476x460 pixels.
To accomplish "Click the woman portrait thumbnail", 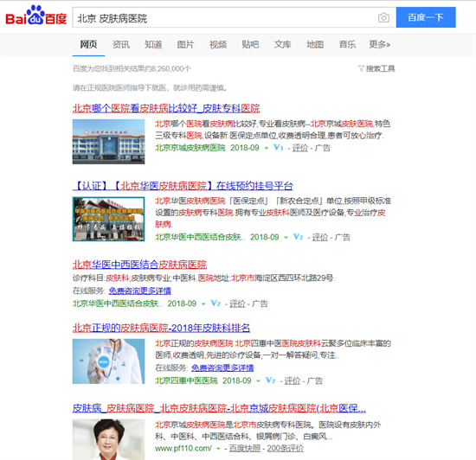I will tap(108, 439).
